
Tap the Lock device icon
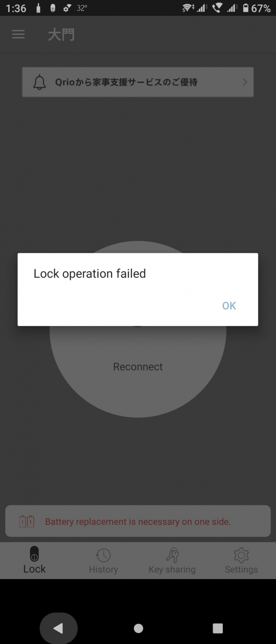(x=34, y=554)
